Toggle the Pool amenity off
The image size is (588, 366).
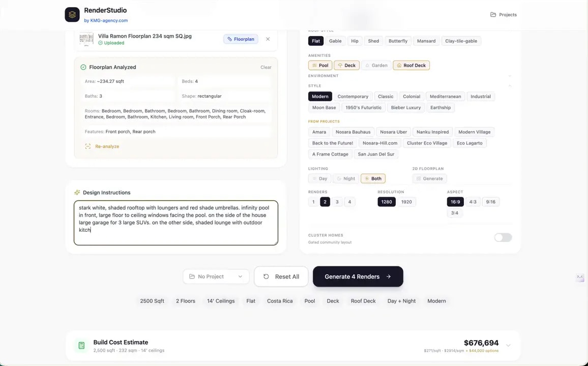coord(320,65)
